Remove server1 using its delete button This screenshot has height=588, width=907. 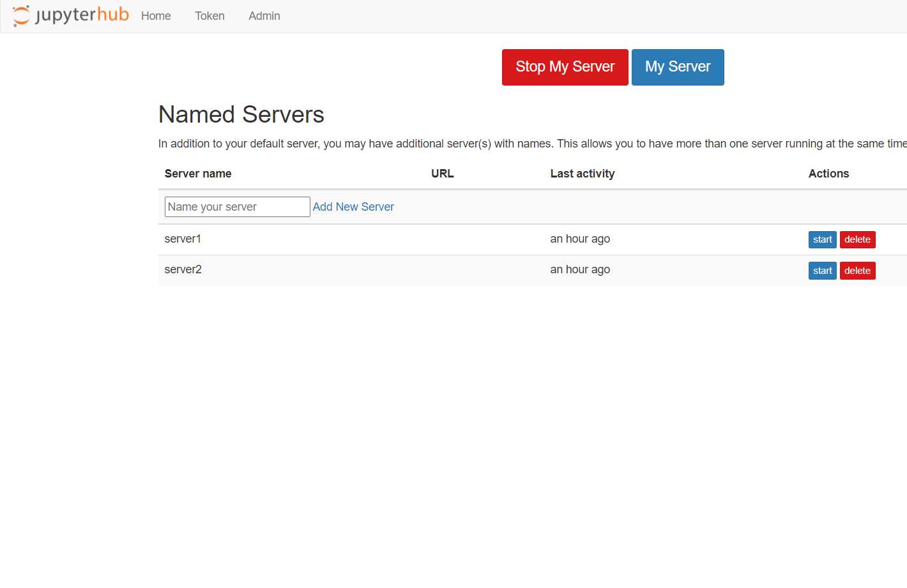[x=857, y=239]
